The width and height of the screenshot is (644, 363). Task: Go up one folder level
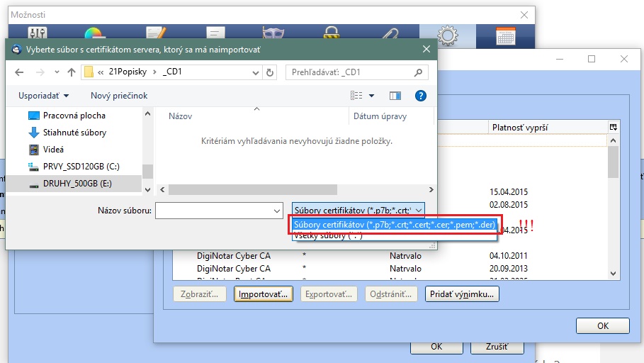point(72,72)
